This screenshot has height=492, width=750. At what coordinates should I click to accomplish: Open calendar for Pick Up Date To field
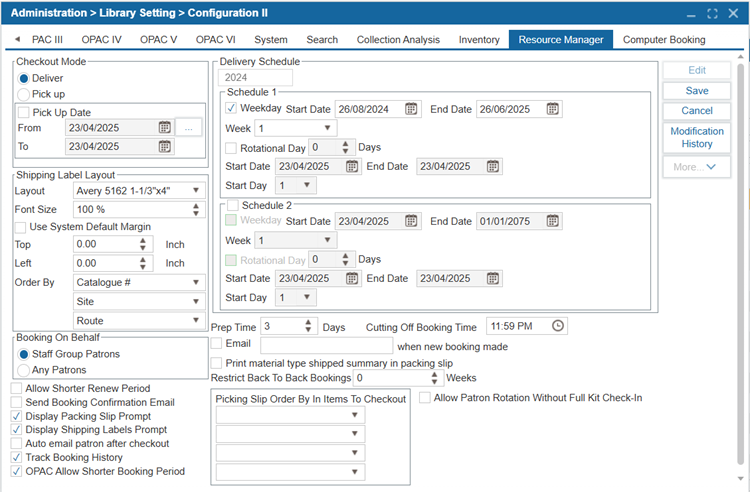[165, 147]
